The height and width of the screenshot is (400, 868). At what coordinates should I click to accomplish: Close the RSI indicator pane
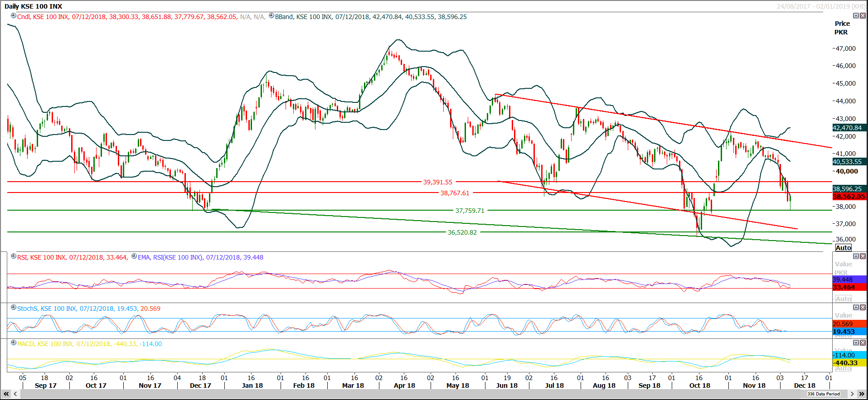[863, 256]
